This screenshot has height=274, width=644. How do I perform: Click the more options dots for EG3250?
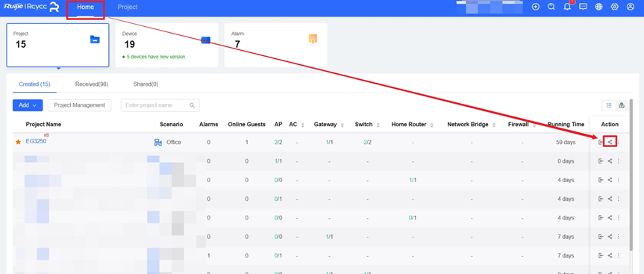pyautogui.click(x=619, y=142)
